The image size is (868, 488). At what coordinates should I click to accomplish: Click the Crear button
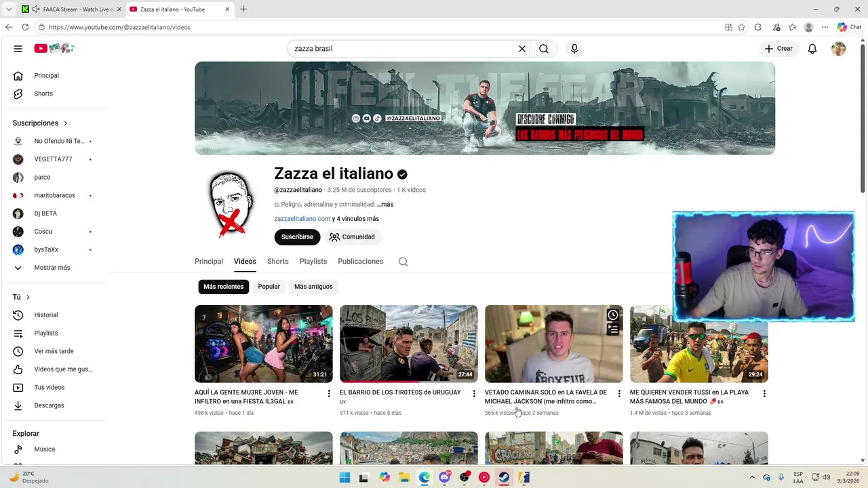point(778,49)
